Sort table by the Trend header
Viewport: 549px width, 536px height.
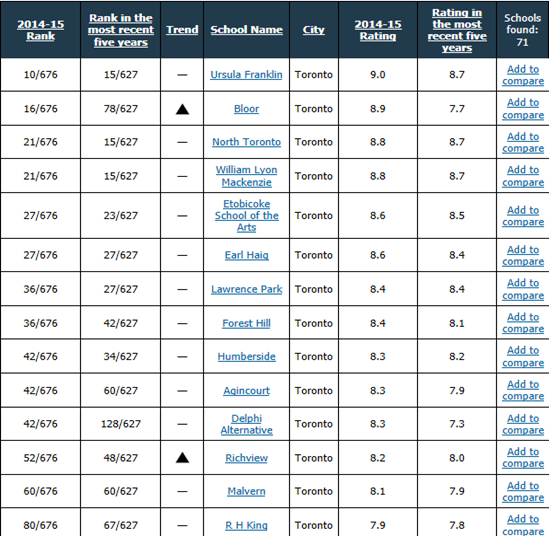pos(182,30)
